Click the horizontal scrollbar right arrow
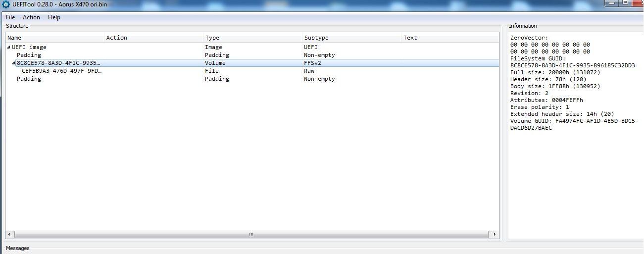 [495, 234]
